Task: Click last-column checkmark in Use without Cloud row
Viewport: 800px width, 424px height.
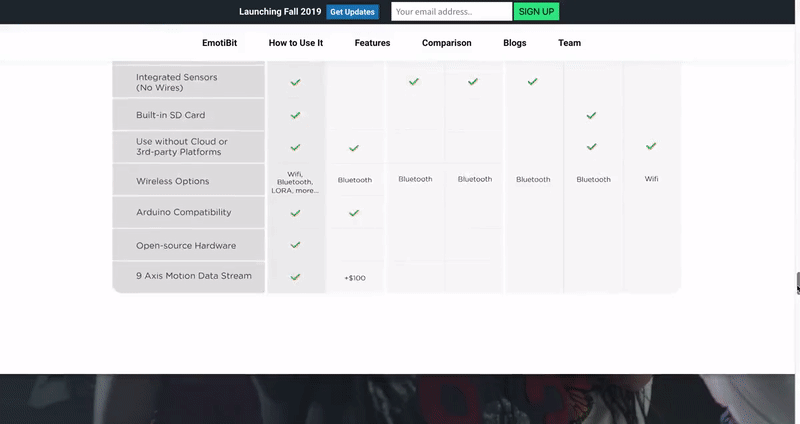Action: pos(651,146)
